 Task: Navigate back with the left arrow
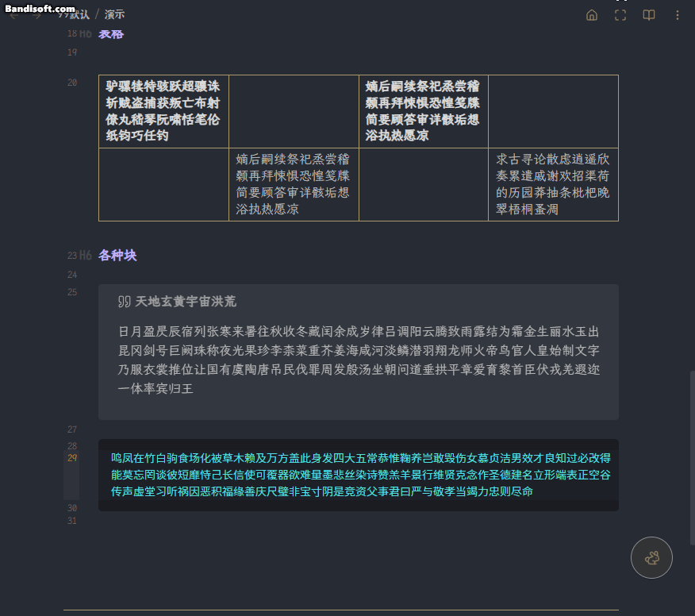[x=13, y=15]
